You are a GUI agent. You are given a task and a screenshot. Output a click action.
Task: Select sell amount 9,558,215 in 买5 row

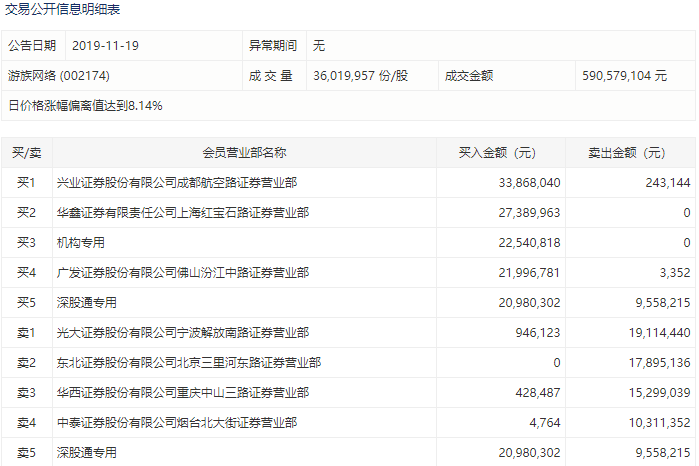coord(662,303)
